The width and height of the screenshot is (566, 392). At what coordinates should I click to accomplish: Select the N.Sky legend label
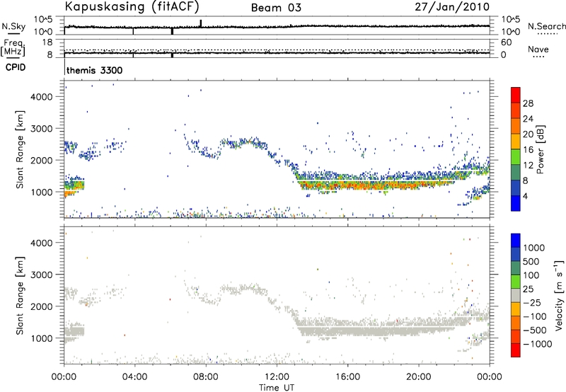13,27
